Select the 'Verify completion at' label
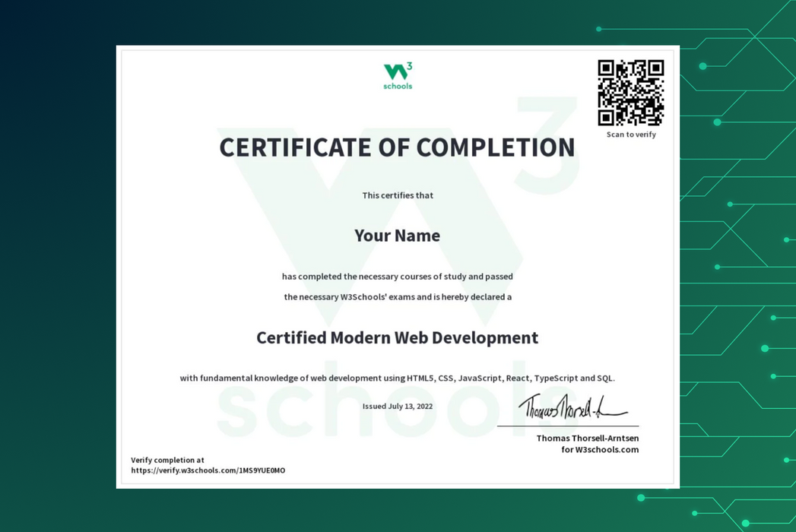The width and height of the screenshot is (796, 532). [x=167, y=460]
